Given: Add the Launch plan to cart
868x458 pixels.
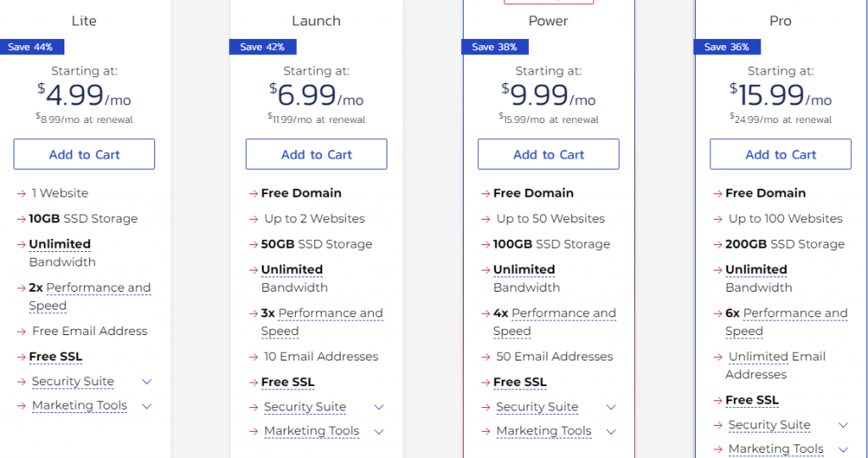Looking at the screenshot, I should (316, 154).
